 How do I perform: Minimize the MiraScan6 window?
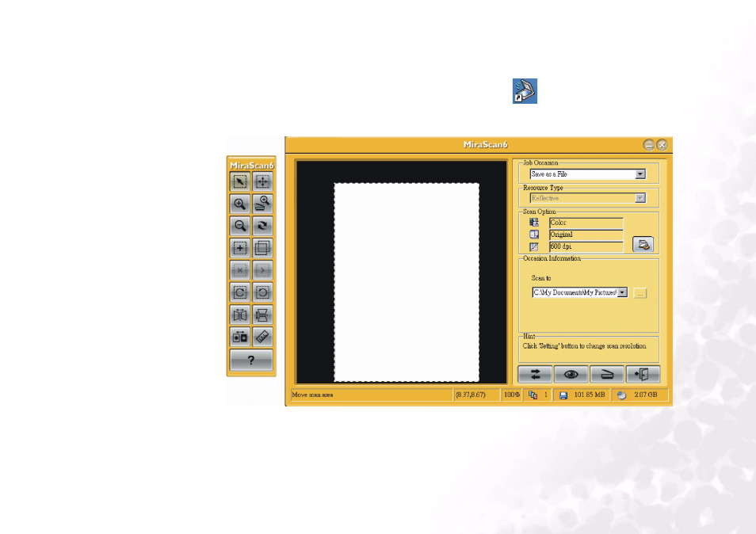[649, 144]
